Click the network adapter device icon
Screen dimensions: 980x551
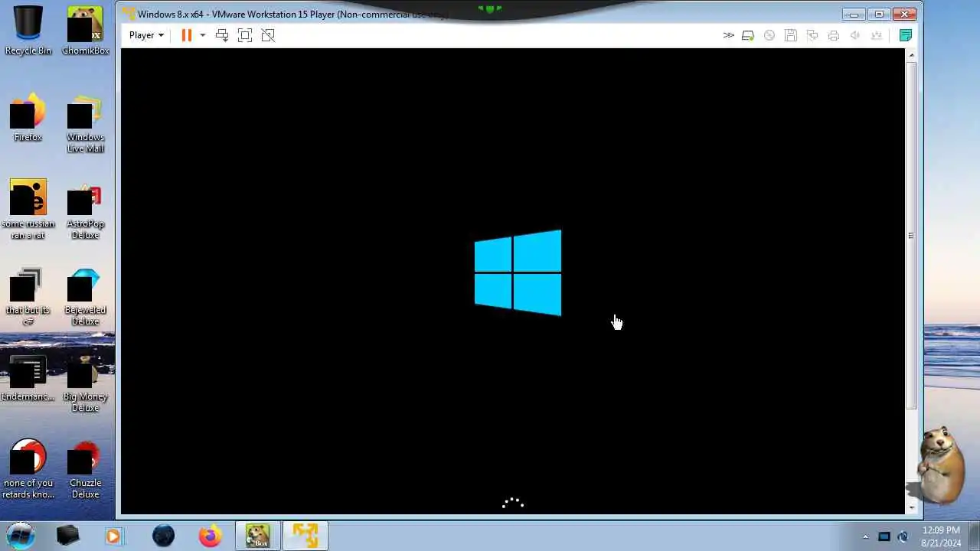pos(812,35)
